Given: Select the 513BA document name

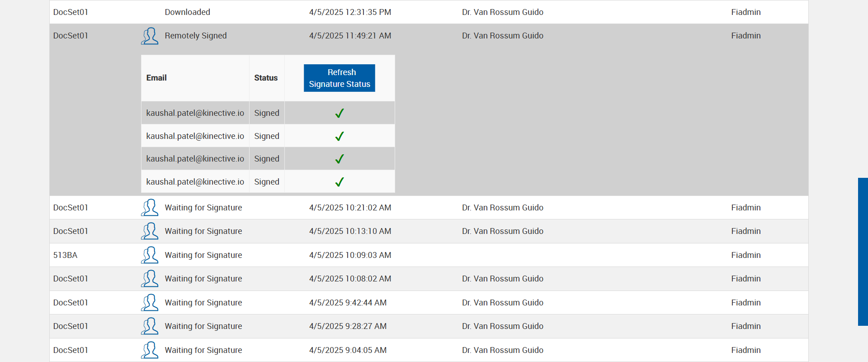Looking at the screenshot, I should tap(66, 255).
